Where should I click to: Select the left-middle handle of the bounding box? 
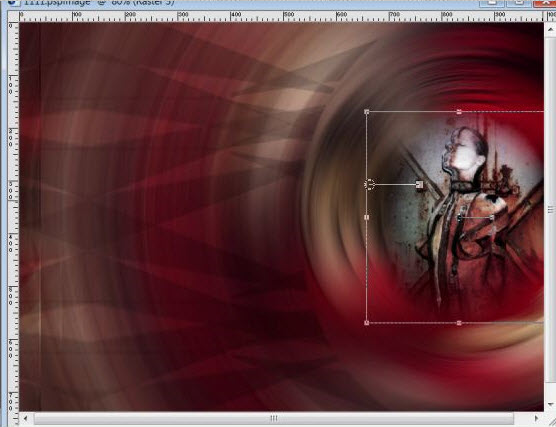coord(367,217)
